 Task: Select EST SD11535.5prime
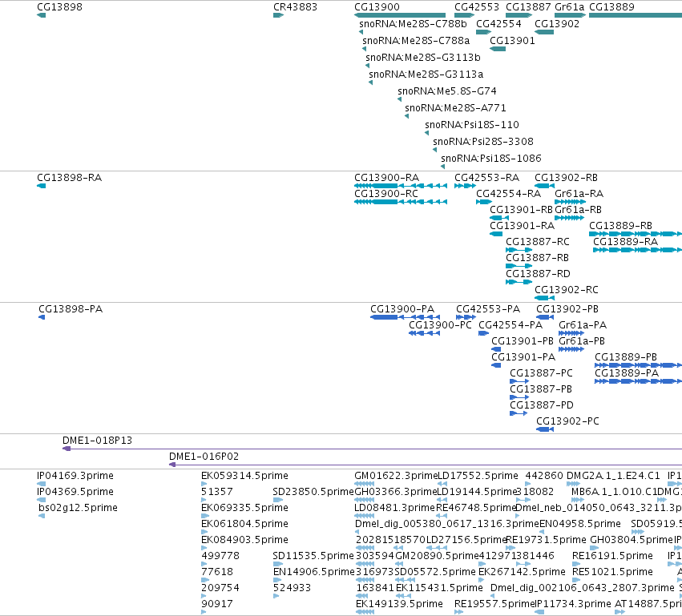(313, 556)
